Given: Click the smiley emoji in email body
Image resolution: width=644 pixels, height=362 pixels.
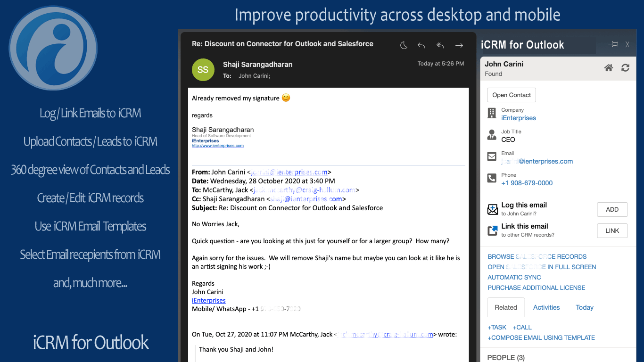Looking at the screenshot, I should pyautogui.click(x=286, y=98).
